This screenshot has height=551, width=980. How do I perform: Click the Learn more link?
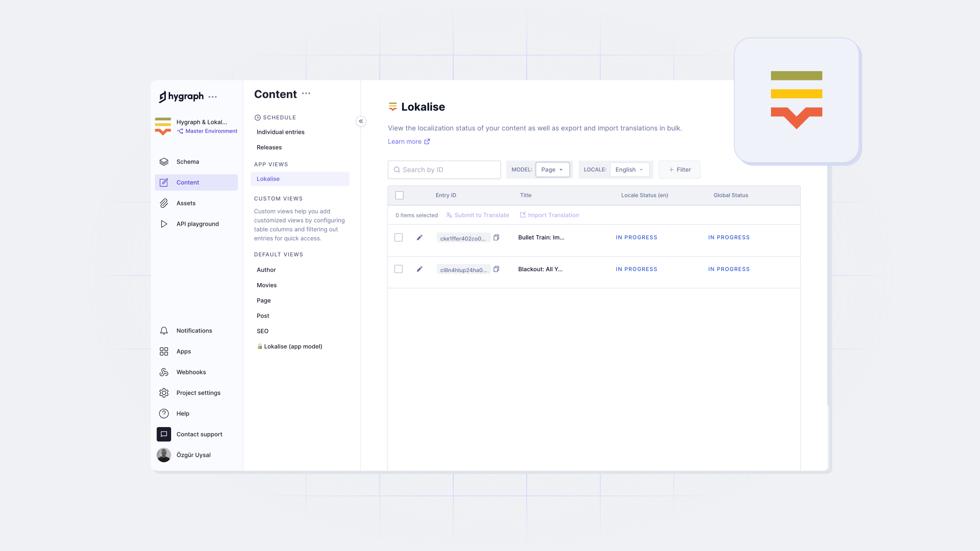tap(409, 142)
